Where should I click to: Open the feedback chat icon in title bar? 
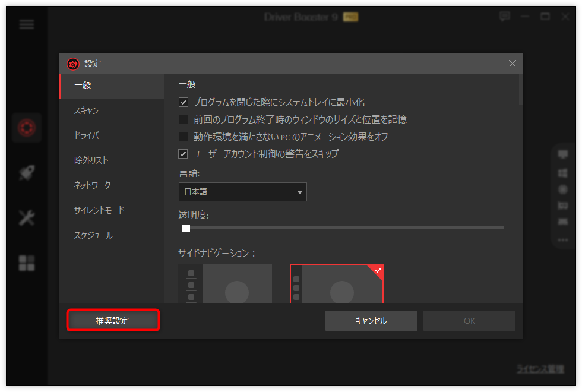coord(505,17)
